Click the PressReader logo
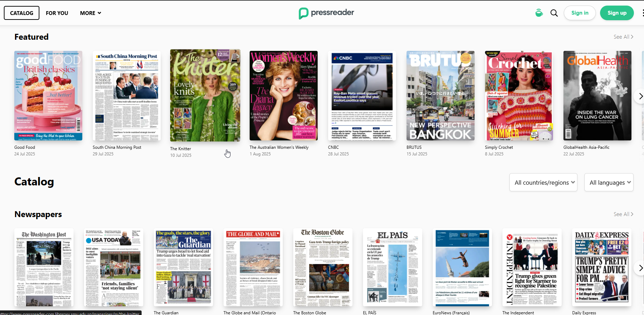644x315 pixels. pyautogui.click(x=326, y=13)
